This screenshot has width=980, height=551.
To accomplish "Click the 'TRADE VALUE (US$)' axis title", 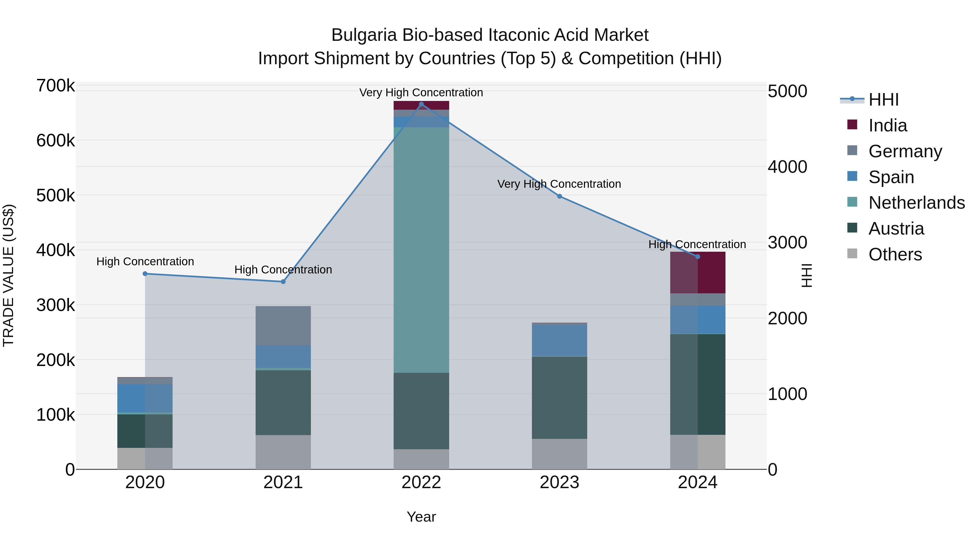I will pyautogui.click(x=8, y=275).
